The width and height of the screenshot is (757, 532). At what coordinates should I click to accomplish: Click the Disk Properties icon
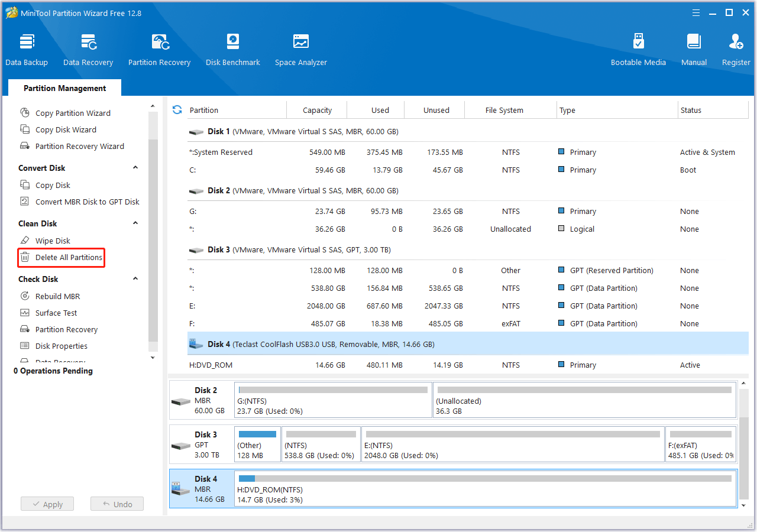tap(25, 345)
